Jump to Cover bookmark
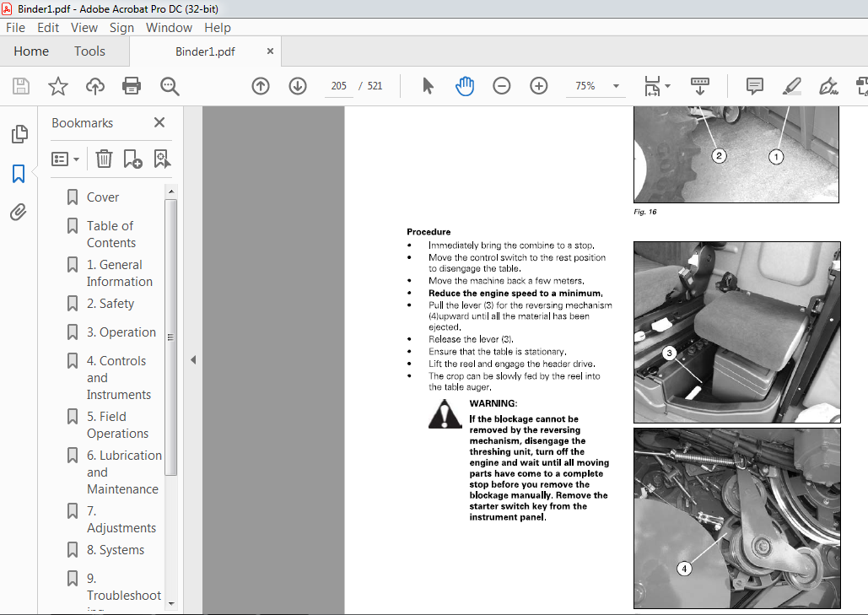The height and width of the screenshot is (615, 868). pyautogui.click(x=103, y=197)
